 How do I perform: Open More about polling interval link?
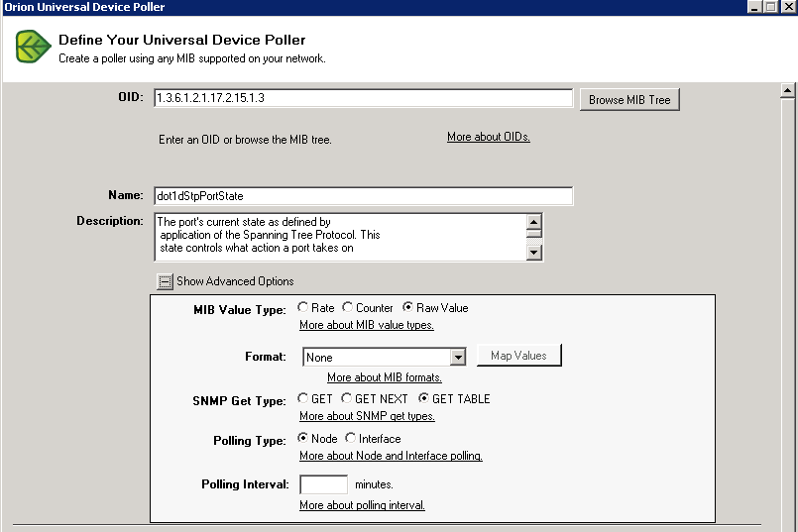[362, 505]
